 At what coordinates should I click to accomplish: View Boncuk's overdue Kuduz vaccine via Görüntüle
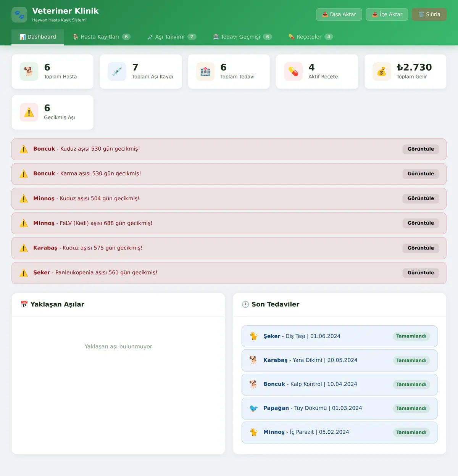421,149
